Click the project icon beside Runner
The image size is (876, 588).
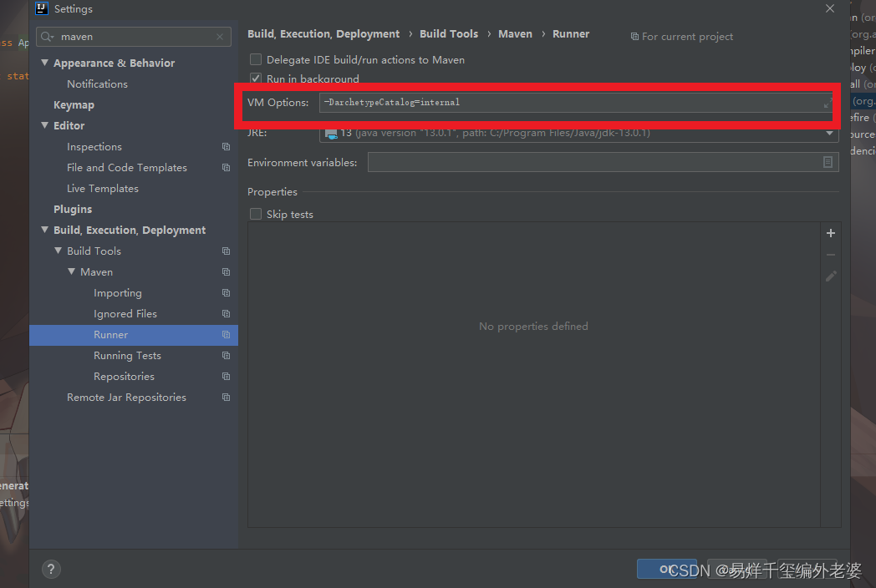(x=227, y=334)
